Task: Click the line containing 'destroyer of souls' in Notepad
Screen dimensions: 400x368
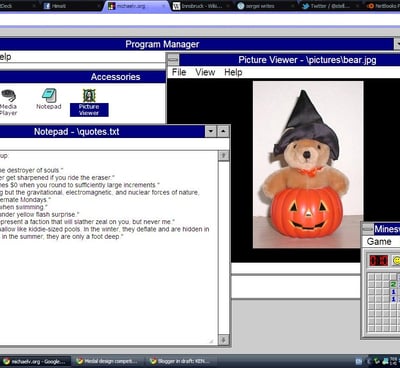Action: (x=32, y=170)
